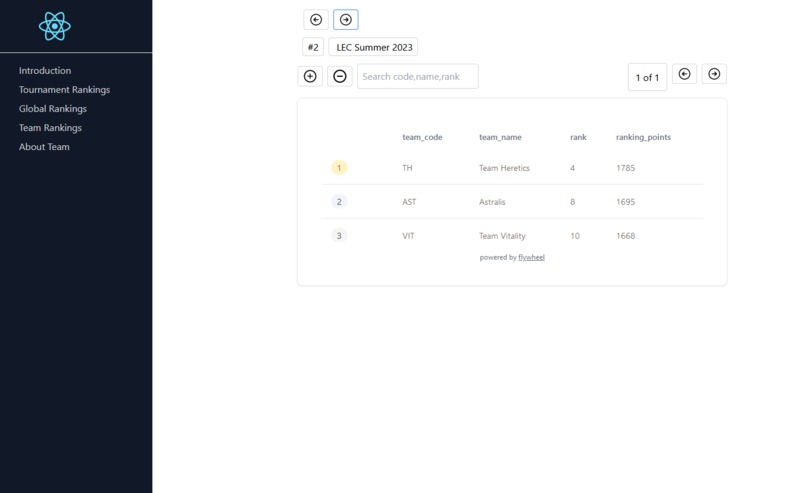
Task: Click the yellow position 1 badge
Action: pyautogui.click(x=339, y=168)
